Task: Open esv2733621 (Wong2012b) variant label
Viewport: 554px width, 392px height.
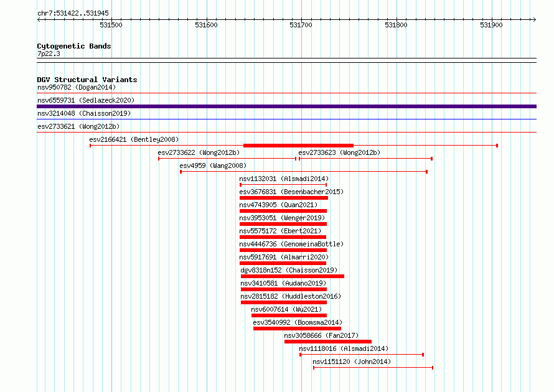Action: 78,126
